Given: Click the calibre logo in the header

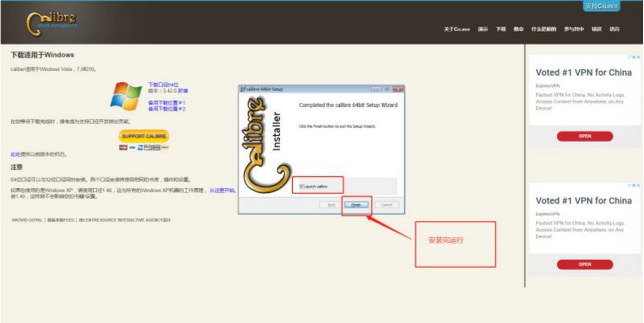Looking at the screenshot, I should tap(51, 23).
